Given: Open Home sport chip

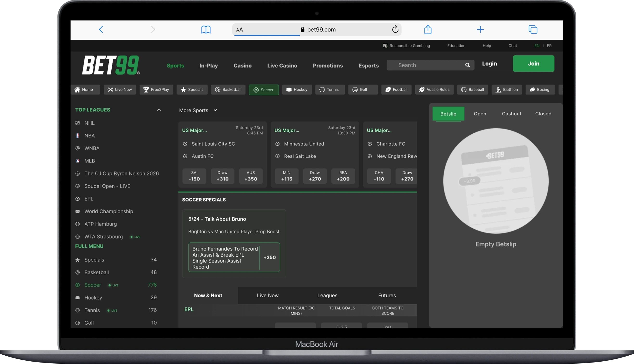Looking at the screenshot, I should tap(85, 89).
